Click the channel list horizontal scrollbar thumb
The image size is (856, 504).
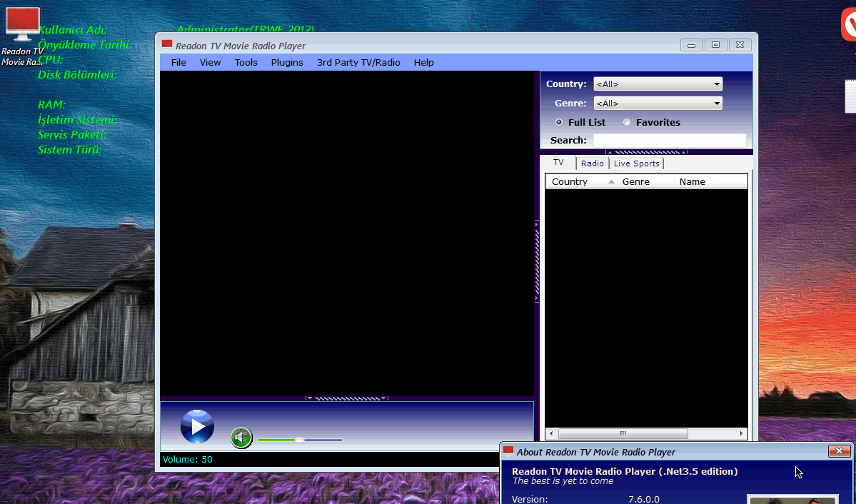coord(623,433)
